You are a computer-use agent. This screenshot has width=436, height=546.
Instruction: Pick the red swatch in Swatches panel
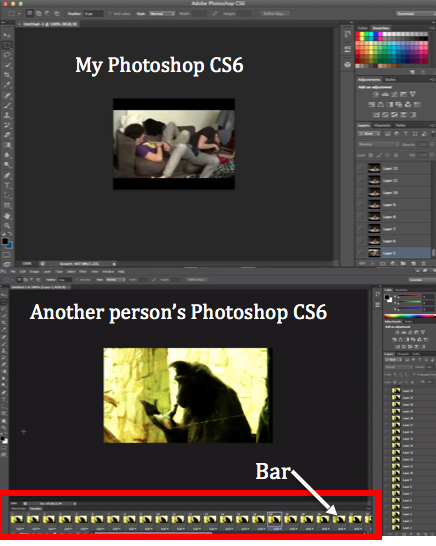pyautogui.click(x=358, y=34)
